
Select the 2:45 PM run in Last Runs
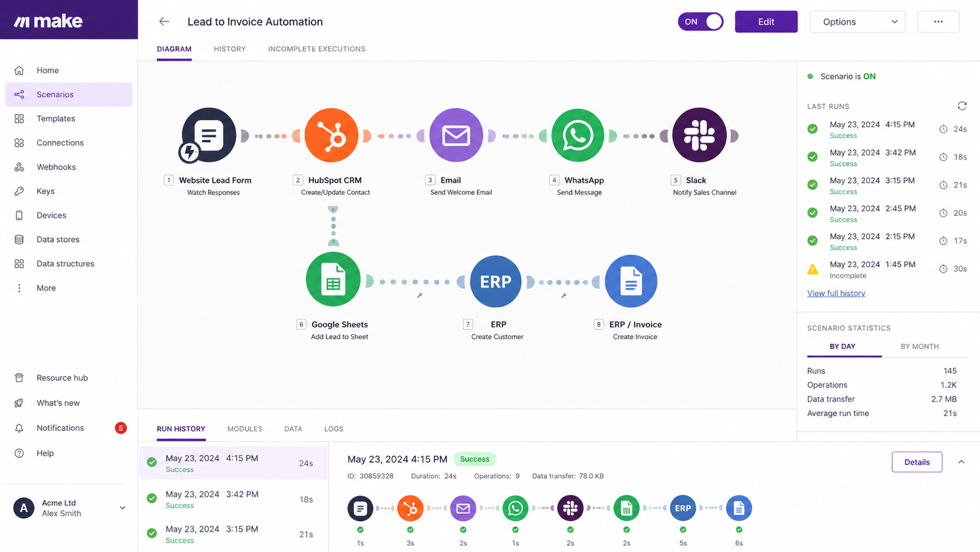tap(887, 213)
